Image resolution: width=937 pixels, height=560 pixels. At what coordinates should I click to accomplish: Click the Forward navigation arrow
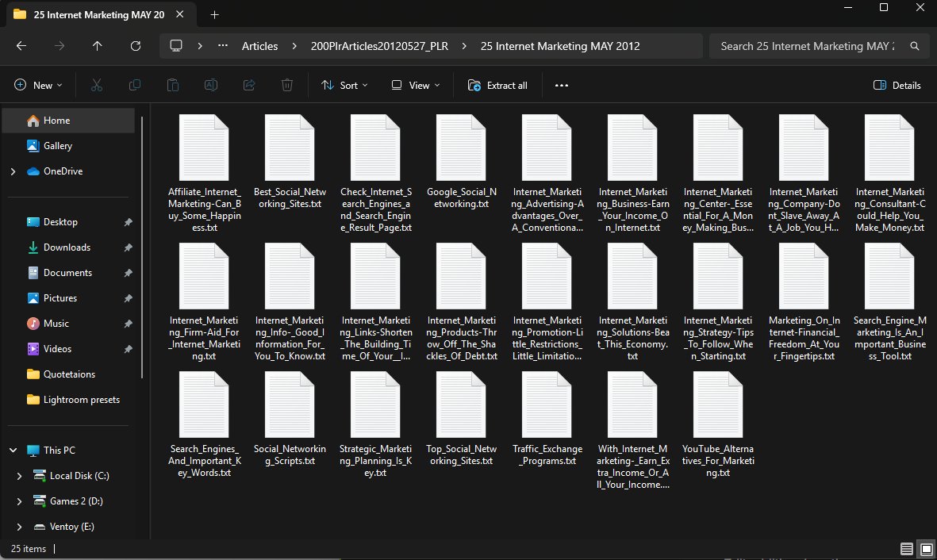coord(60,46)
